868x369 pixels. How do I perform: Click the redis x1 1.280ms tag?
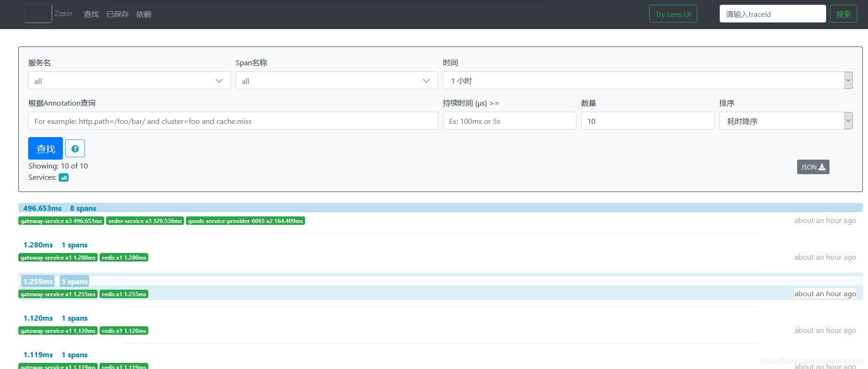[124, 258]
